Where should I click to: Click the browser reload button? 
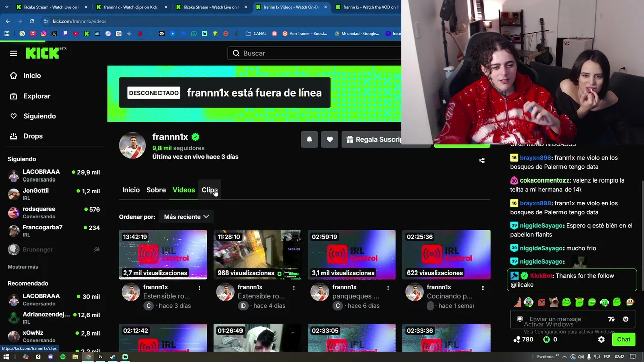pyautogui.click(x=32, y=21)
